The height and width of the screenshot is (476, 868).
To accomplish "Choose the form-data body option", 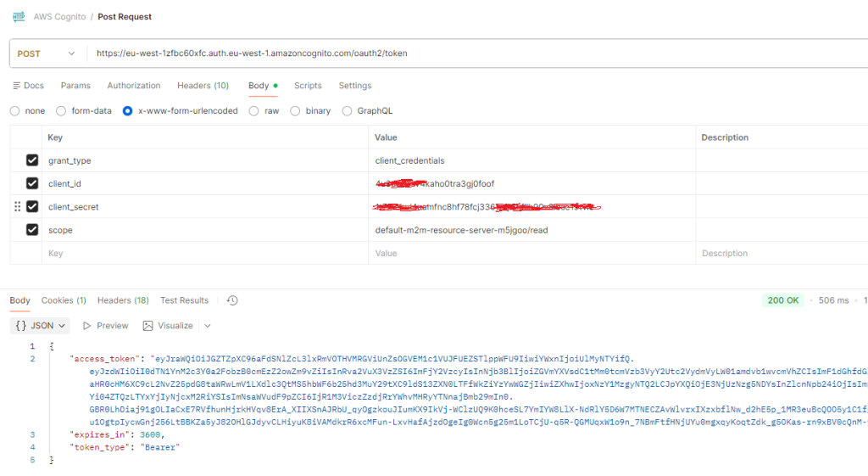I will (x=61, y=111).
